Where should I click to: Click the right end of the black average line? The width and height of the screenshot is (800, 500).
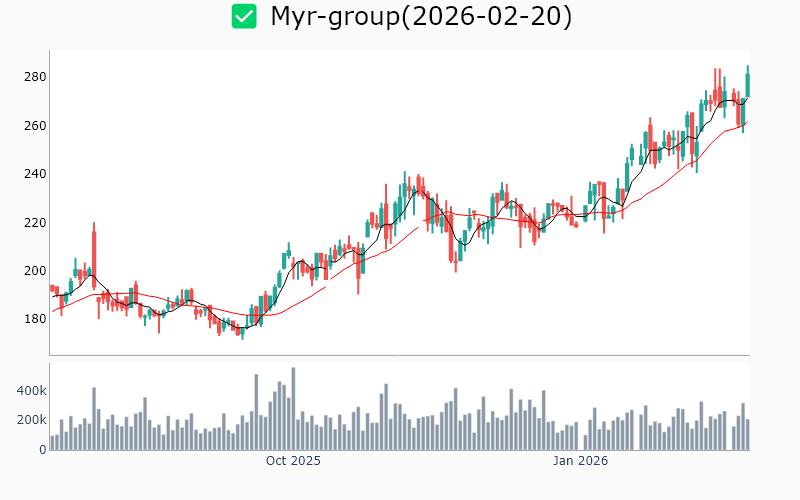click(x=747, y=98)
